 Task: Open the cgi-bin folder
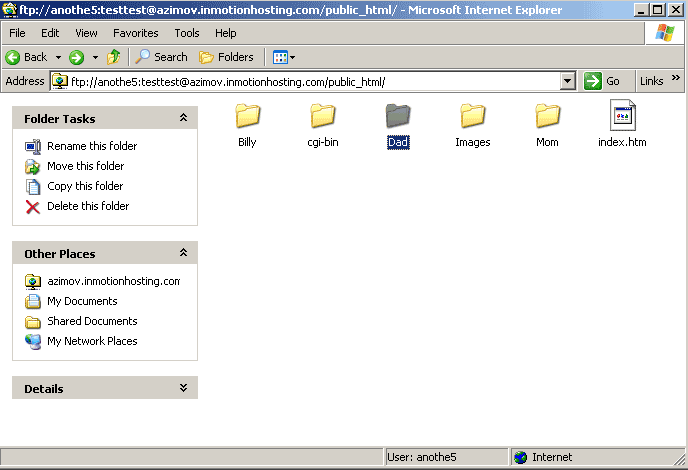click(322, 117)
